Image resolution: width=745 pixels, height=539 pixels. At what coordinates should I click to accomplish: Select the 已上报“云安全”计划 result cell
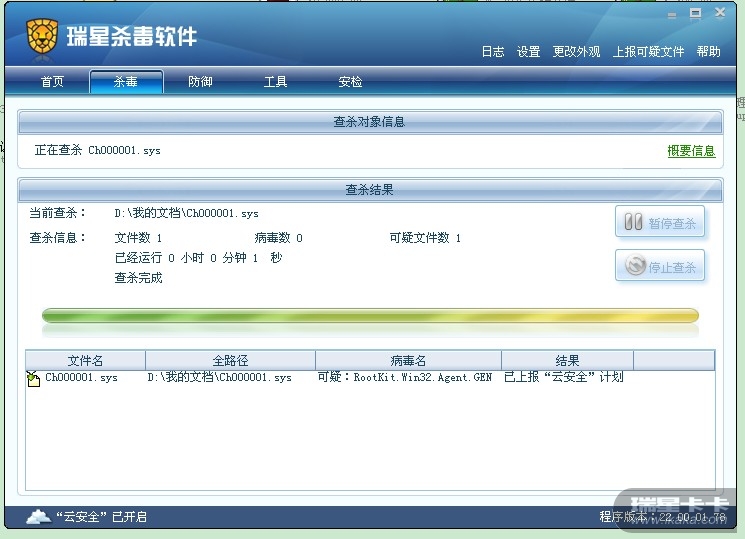pyautogui.click(x=564, y=377)
